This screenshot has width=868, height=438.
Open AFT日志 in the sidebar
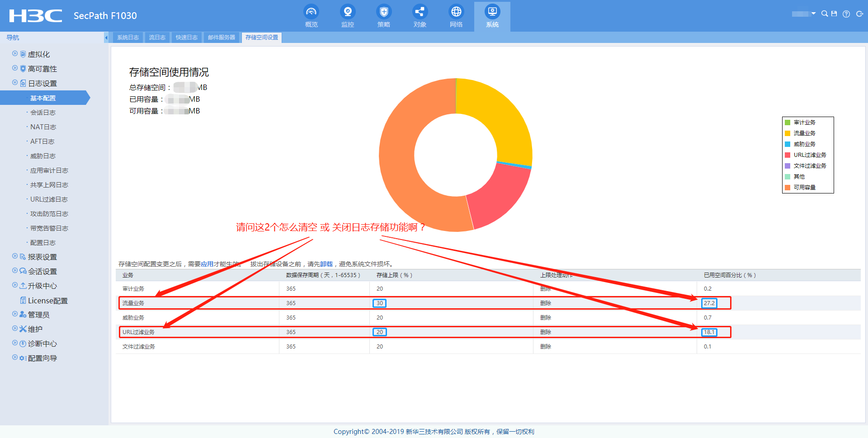pyautogui.click(x=42, y=141)
